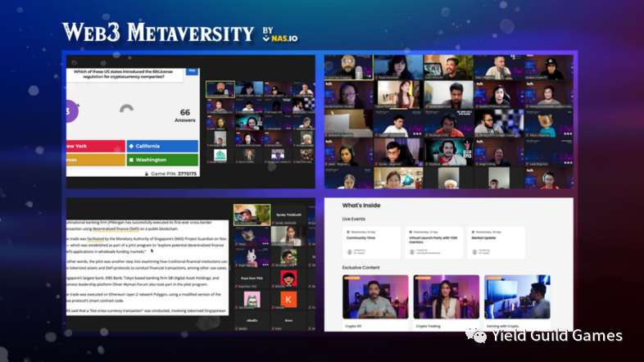Click the Live Events section label

tap(354, 219)
